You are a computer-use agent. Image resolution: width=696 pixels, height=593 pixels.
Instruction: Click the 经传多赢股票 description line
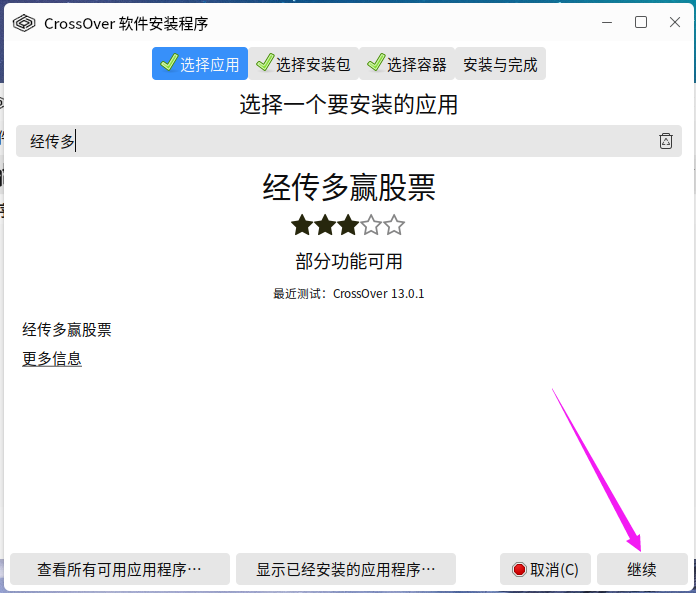[x=67, y=330]
